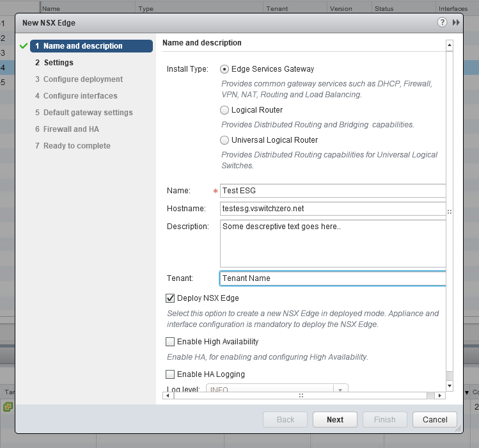Click the horizontal scrollbar left arrow

[x=168, y=396]
